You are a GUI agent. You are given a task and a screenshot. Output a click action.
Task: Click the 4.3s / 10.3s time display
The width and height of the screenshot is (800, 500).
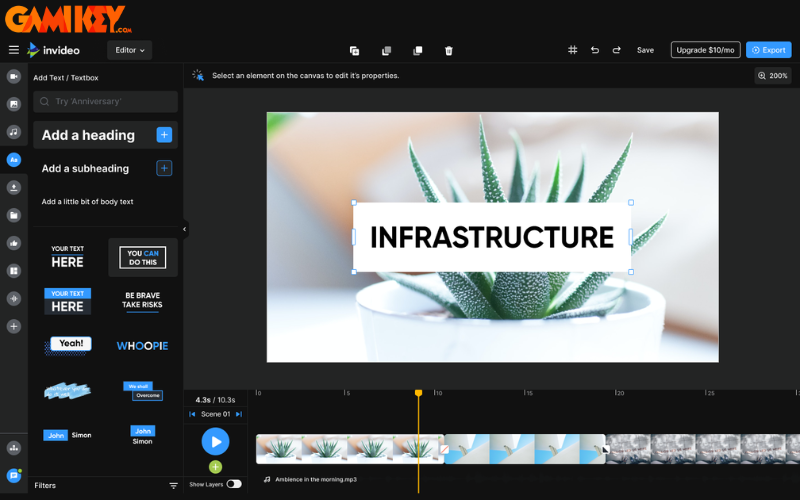tap(215, 400)
